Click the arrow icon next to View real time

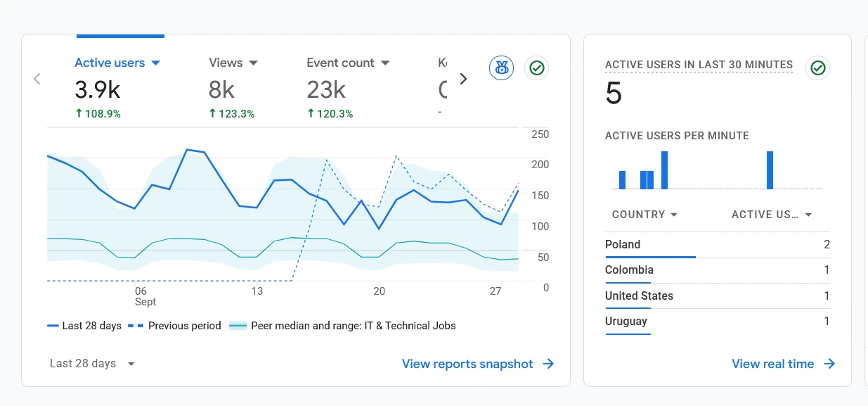[x=829, y=364]
